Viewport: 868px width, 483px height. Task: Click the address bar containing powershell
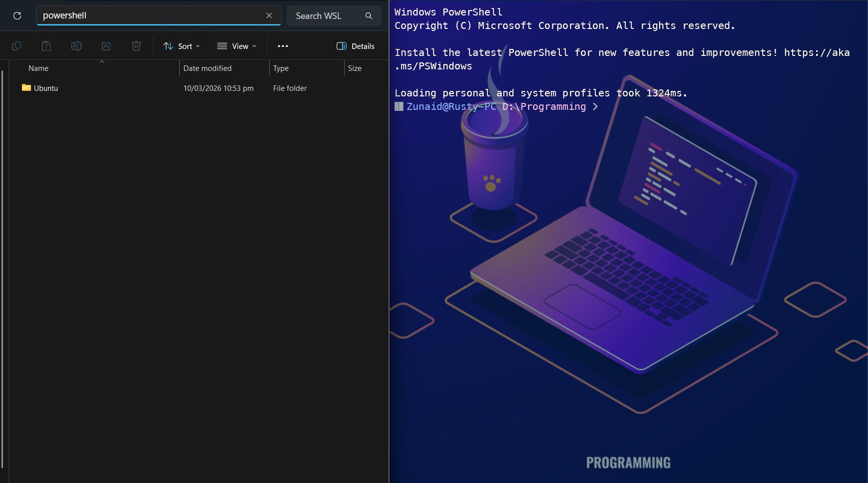(x=159, y=15)
